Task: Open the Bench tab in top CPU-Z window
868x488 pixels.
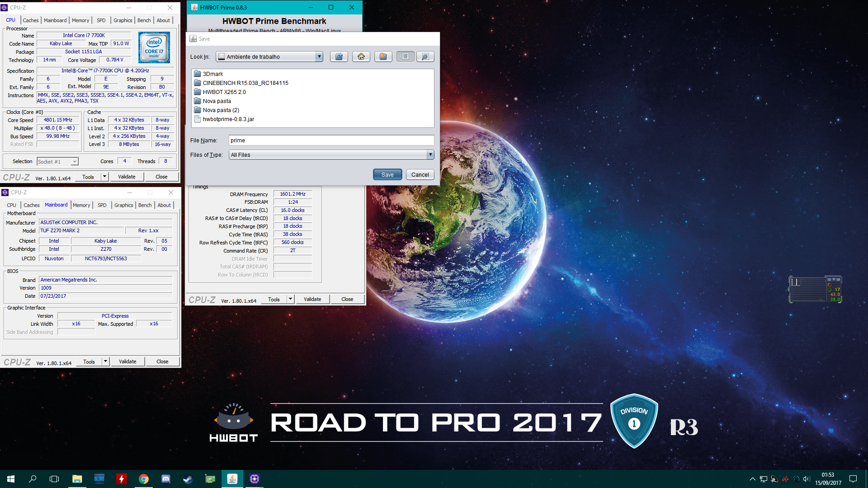Action: coord(144,20)
